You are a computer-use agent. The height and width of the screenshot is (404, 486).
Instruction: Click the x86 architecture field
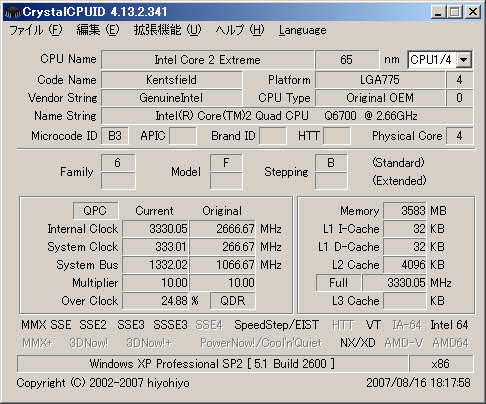pos(441,364)
